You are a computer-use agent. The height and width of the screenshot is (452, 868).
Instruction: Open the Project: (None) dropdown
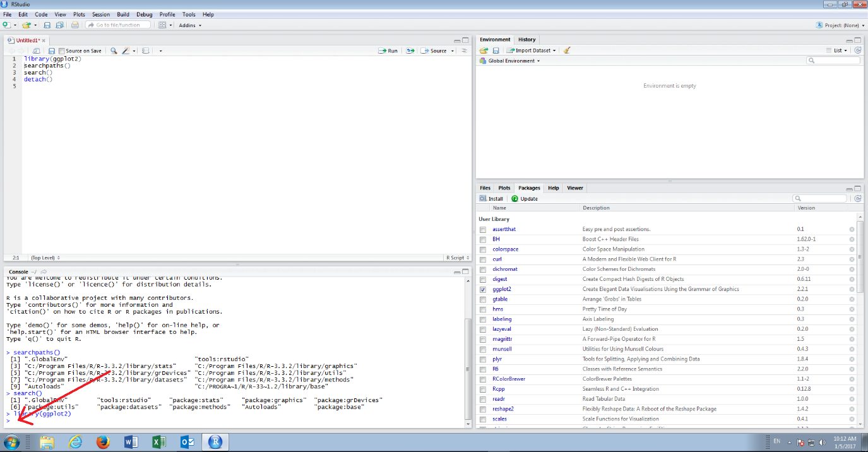click(841, 25)
